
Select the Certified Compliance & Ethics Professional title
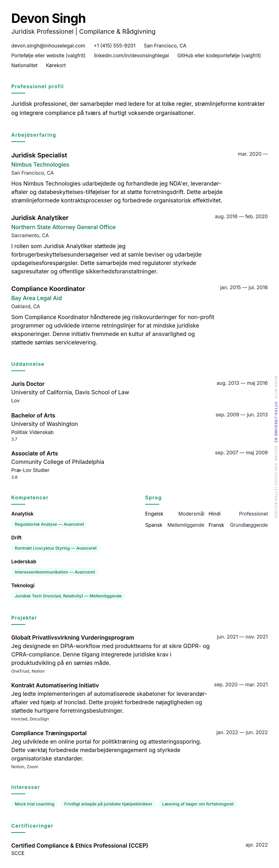(x=80, y=846)
